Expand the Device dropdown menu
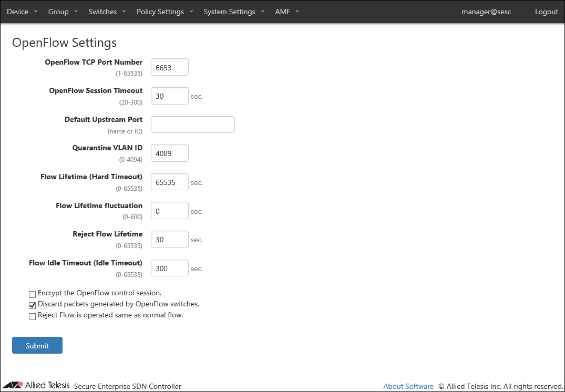The image size is (565, 392). (22, 12)
